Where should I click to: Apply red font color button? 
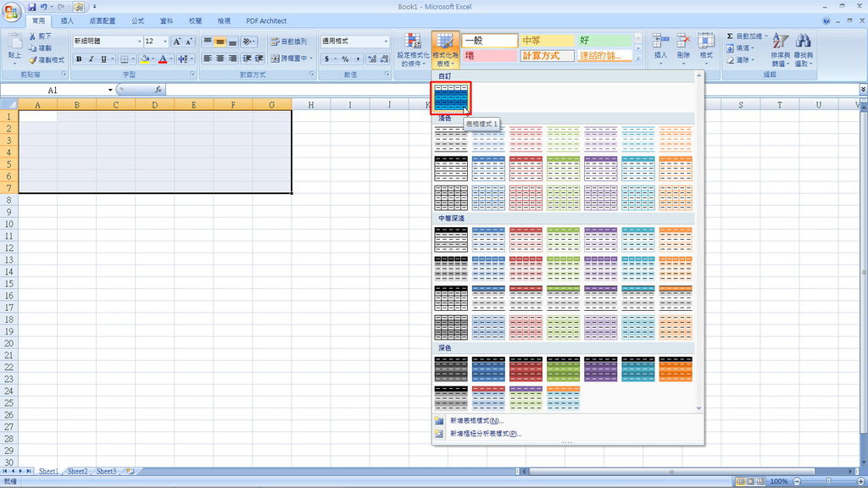point(163,58)
